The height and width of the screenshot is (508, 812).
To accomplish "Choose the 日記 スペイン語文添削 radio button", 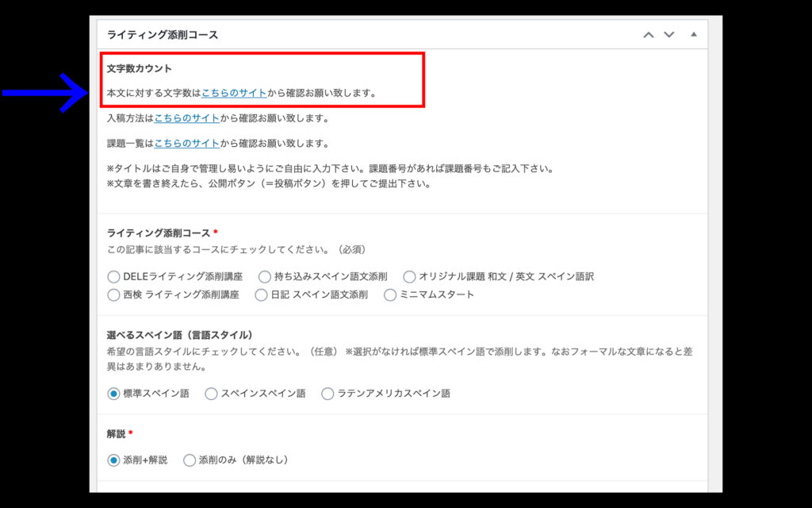I will 262,294.
